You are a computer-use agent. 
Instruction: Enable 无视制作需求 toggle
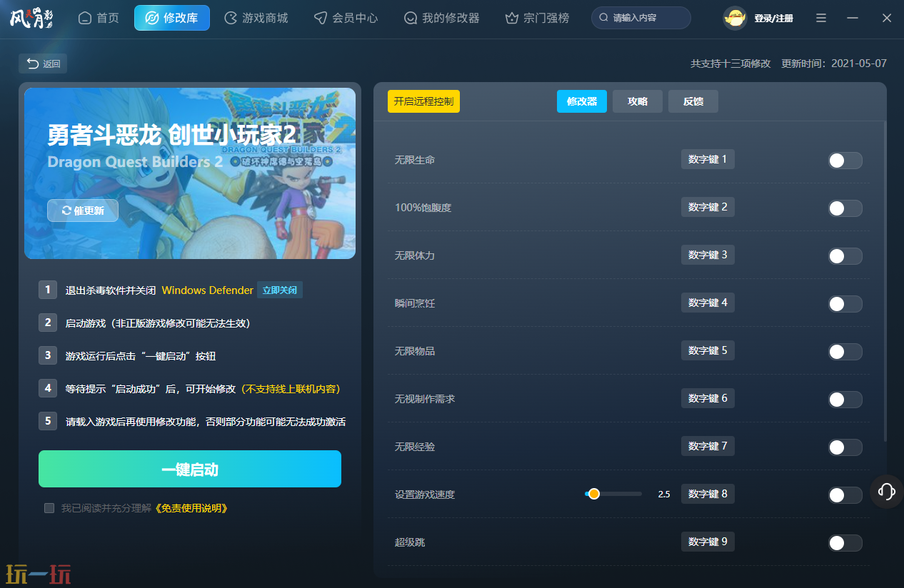[845, 400]
